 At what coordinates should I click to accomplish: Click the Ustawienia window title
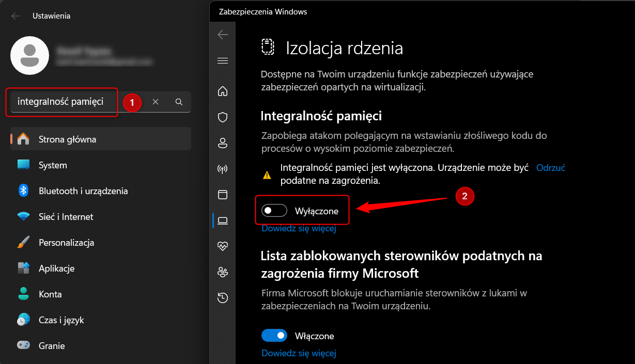(51, 16)
